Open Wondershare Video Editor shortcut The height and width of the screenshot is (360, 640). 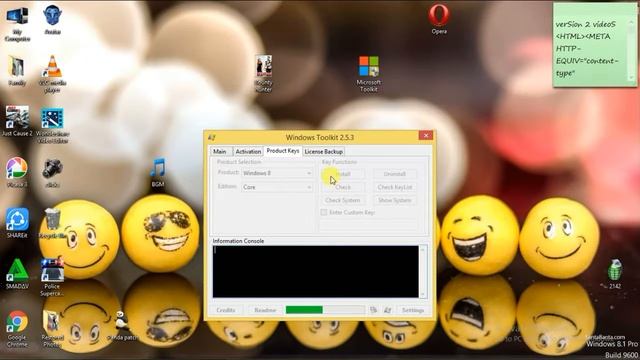[x=52, y=125]
